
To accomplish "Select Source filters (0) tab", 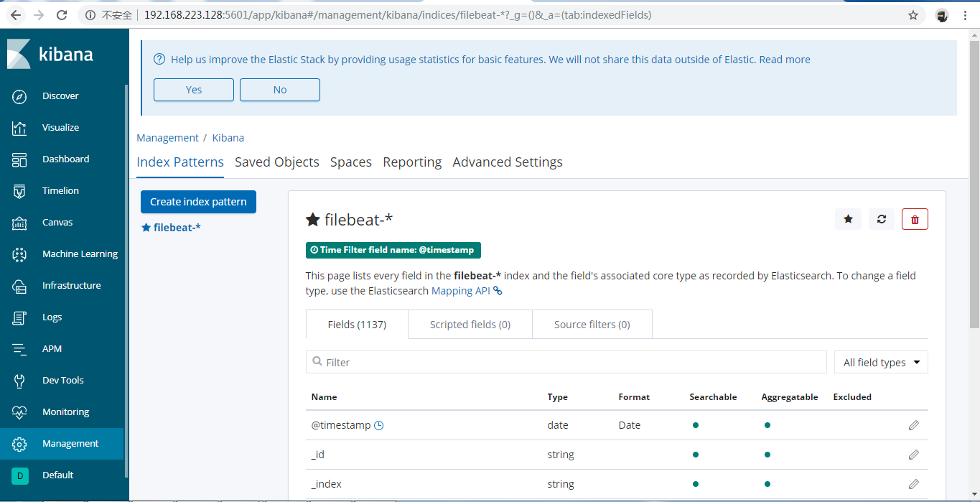I will tap(592, 325).
